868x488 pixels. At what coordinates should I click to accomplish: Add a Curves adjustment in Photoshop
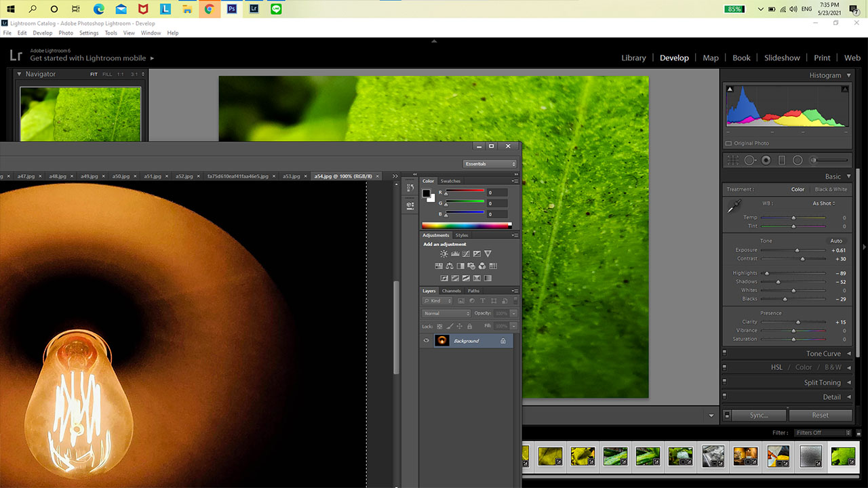pos(466,253)
